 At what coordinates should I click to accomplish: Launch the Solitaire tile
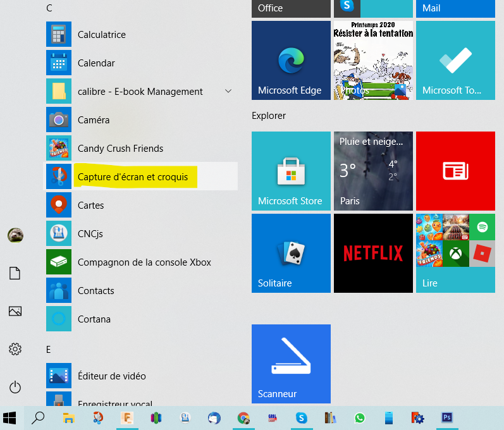point(291,253)
